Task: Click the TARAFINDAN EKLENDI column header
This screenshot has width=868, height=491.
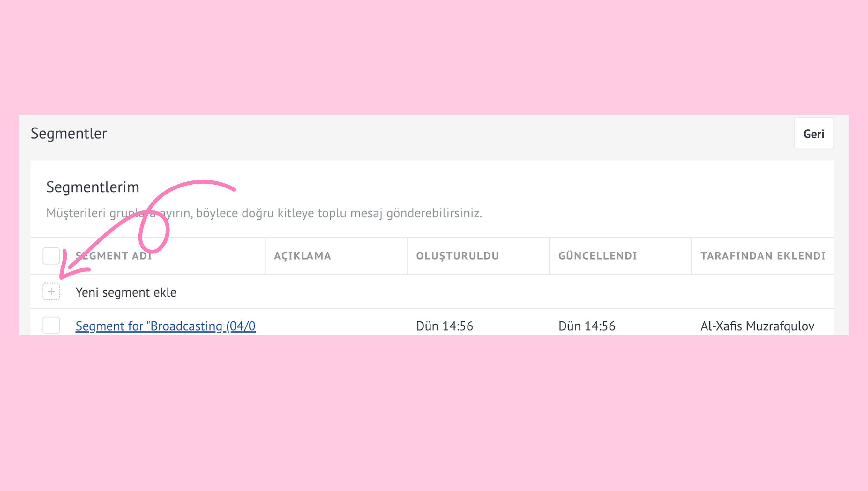Action: (x=763, y=256)
